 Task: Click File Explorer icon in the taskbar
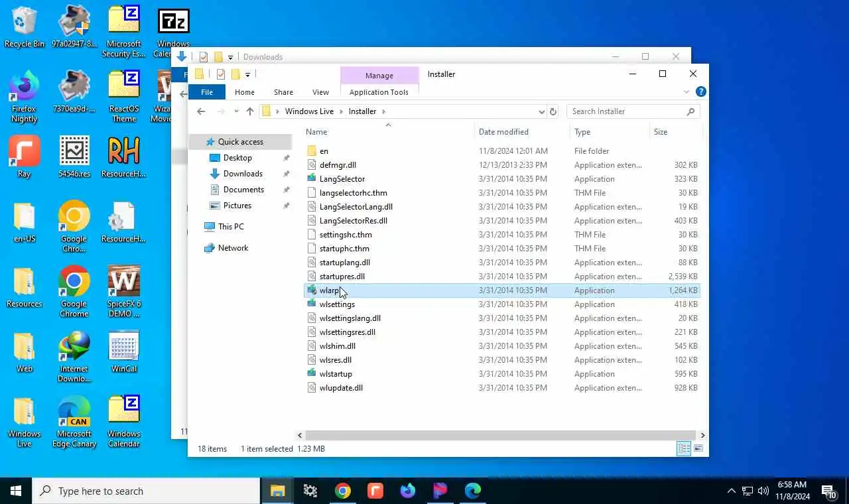coord(277,491)
